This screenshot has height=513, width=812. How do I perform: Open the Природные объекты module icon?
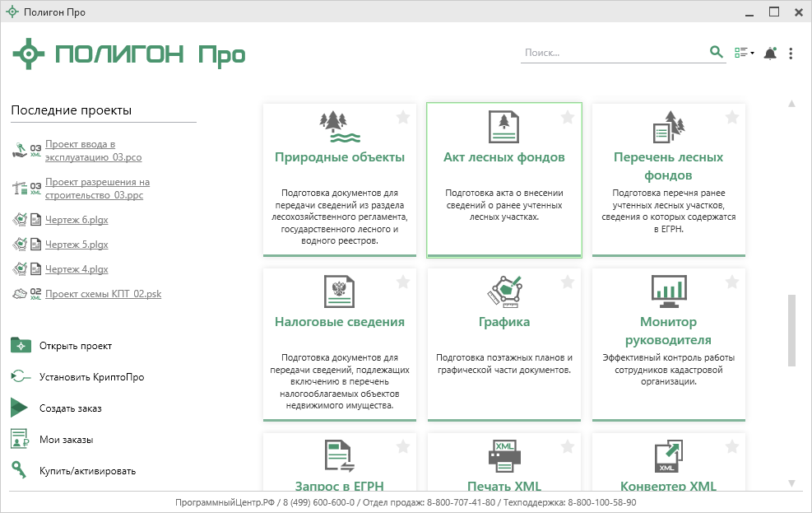[339, 126]
